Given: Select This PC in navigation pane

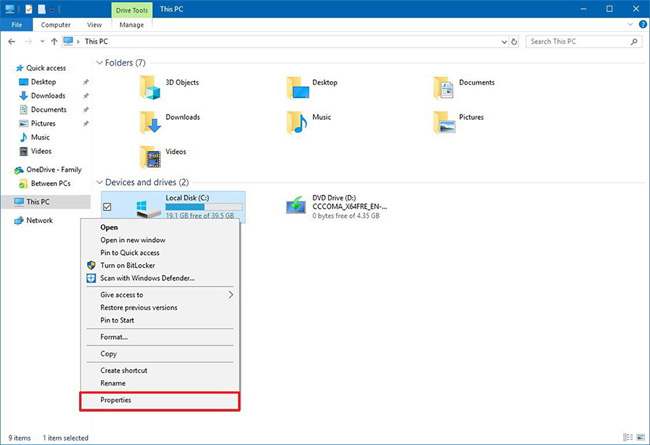Looking at the screenshot, I should (46, 202).
